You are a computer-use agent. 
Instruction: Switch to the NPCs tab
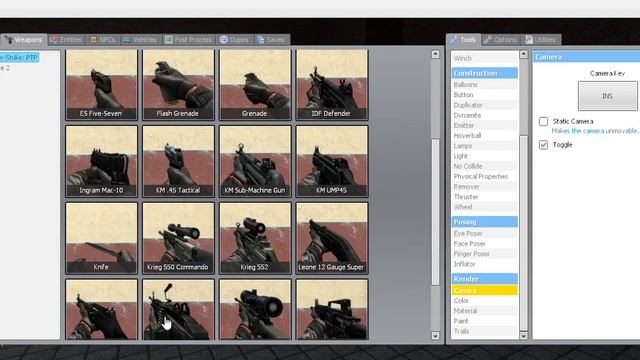(x=103, y=40)
